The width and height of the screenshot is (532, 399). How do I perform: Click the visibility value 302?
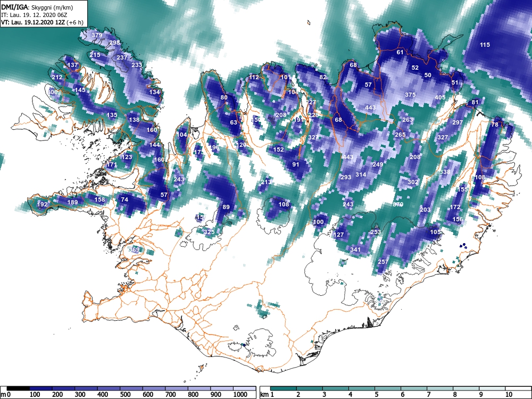(413, 182)
